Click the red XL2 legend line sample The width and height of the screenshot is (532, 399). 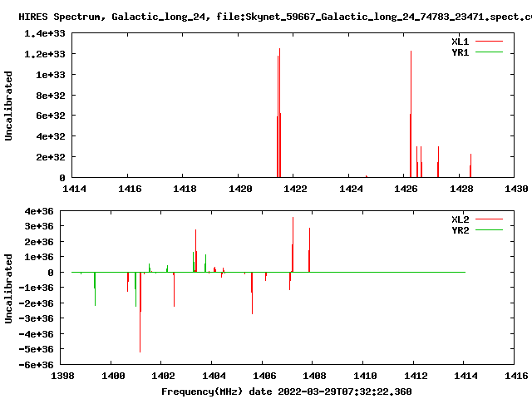pos(489,219)
